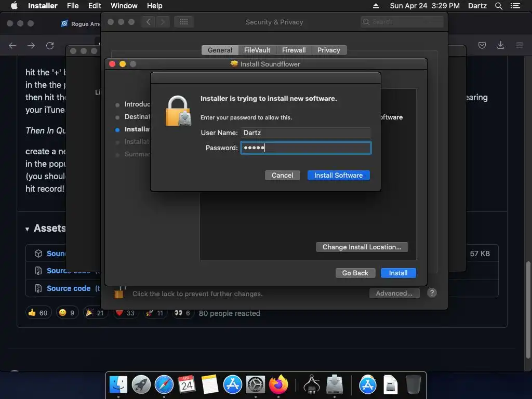Click the eject icon in menu bar
The image size is (532, 399).
click(x=376, y=6)
